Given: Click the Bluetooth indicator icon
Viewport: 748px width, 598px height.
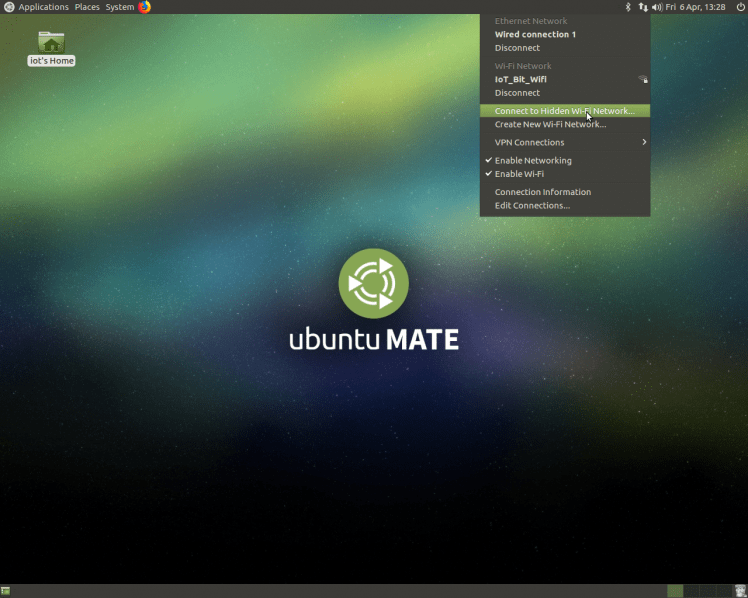Looking at the screenshot, I should point(628,7).
